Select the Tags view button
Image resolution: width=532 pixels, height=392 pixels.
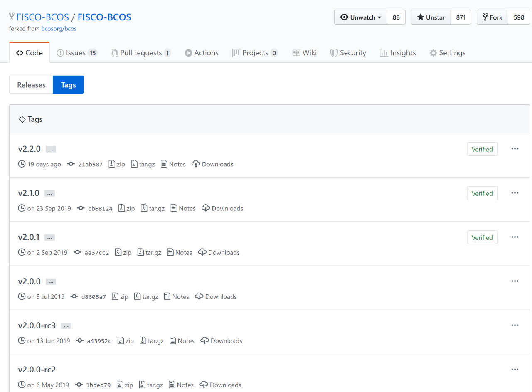point(68,85)
